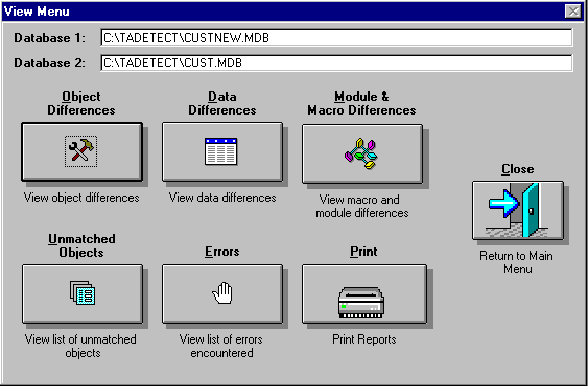The width and height of the screenshot is (588, 386).
Task: Click the underlined Errors heading
Action: (222, 251)
